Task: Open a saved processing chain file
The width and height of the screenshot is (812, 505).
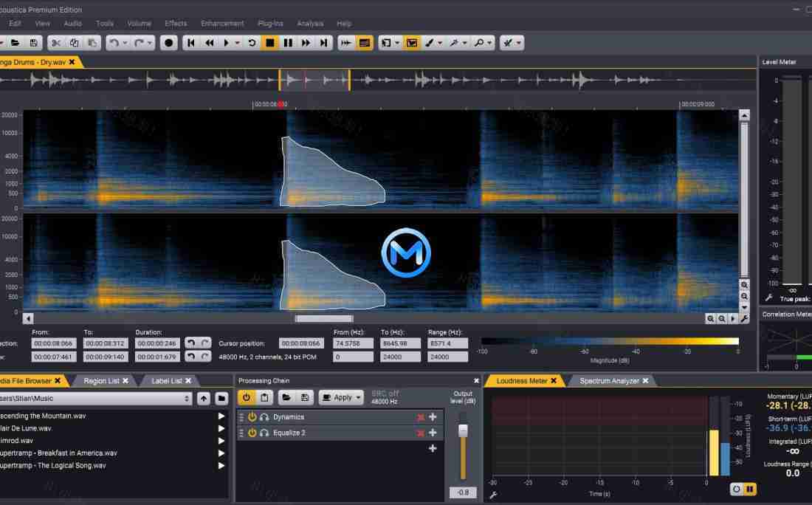Action: (x=285, y=397)
